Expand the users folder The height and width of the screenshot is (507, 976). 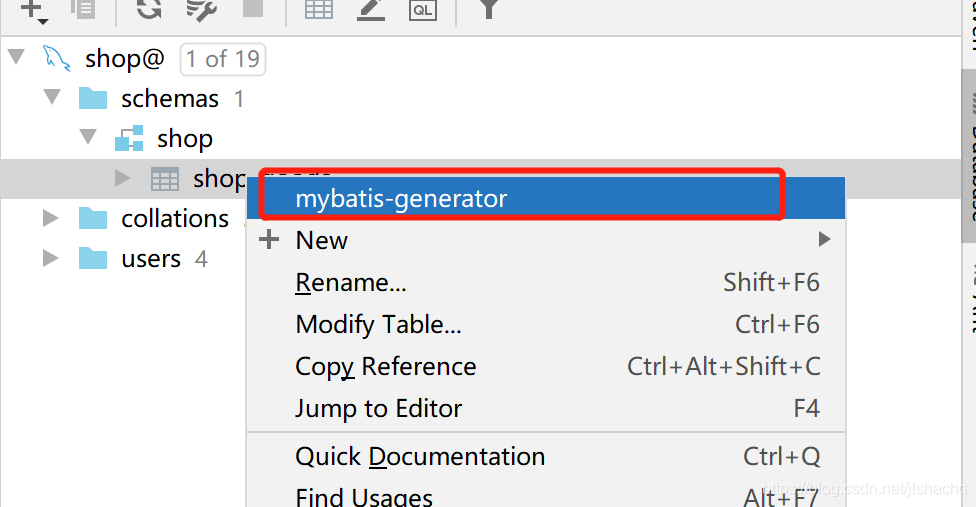51,258
